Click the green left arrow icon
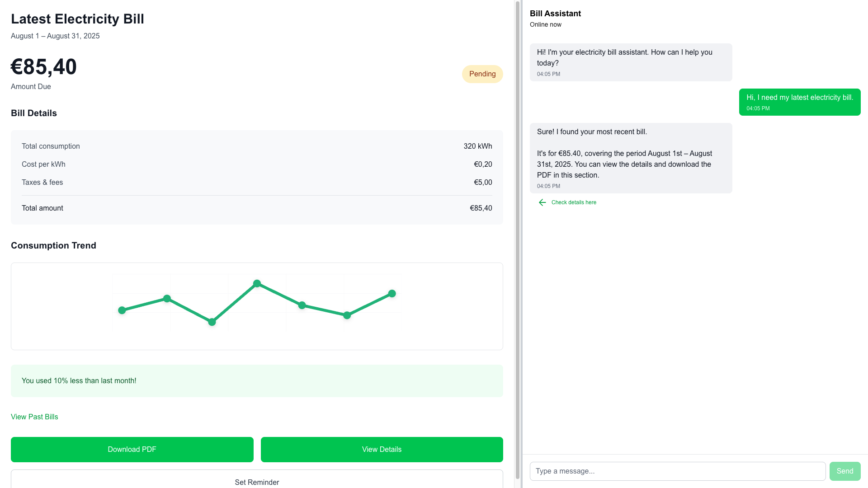 click(542, 202)
